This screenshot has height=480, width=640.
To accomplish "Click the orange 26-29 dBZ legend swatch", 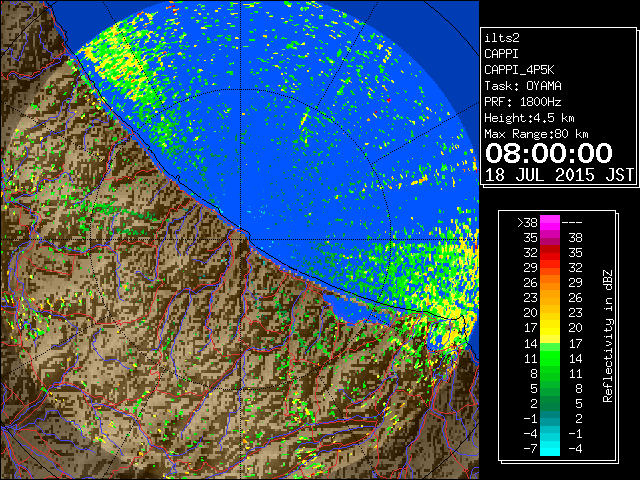I will pos(550,282).
